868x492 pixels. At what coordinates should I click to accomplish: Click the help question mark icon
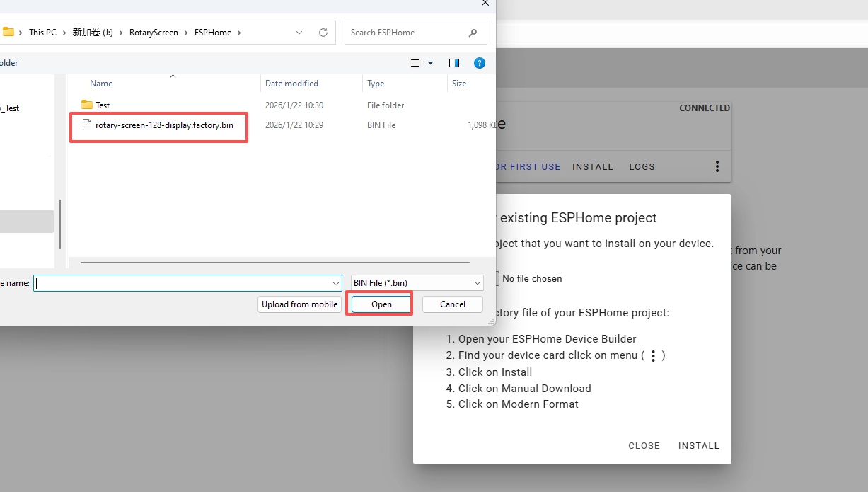point(480,63)
